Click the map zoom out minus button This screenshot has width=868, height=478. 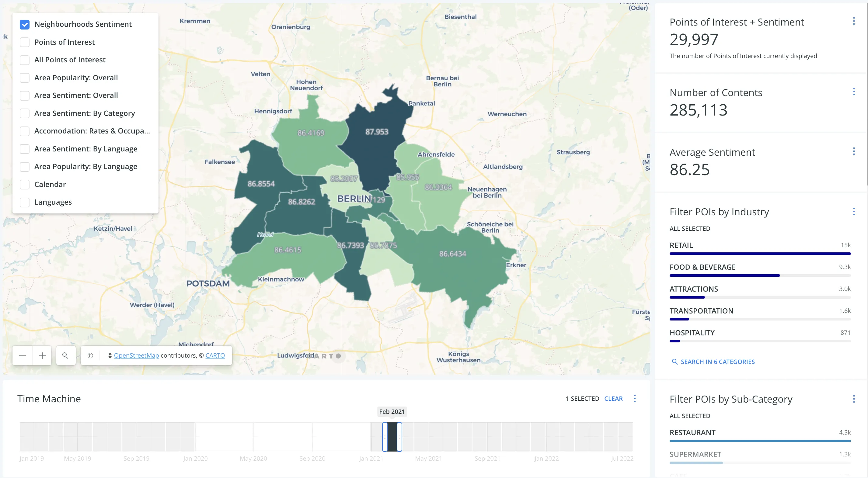[x=23, y=356]
